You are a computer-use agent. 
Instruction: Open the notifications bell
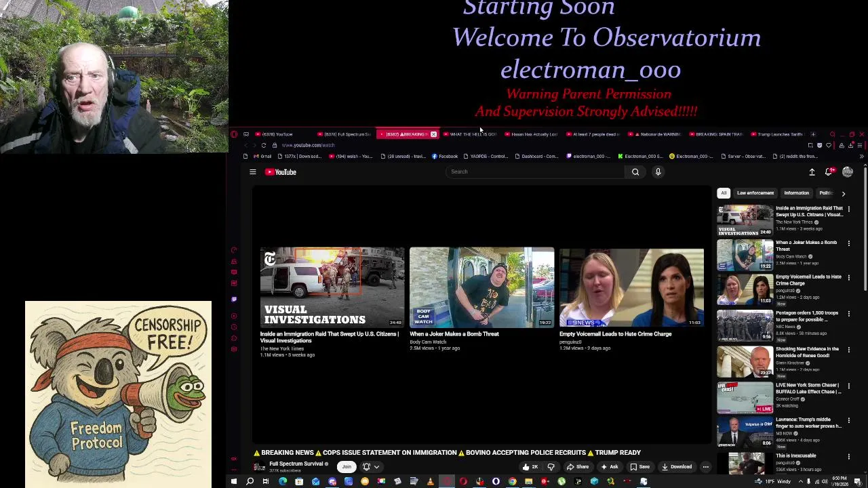click(828, 172)
